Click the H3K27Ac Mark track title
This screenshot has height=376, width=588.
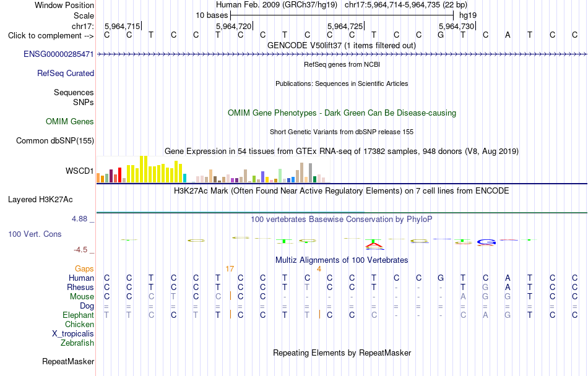pyautogui.click(x=342, y=191)
